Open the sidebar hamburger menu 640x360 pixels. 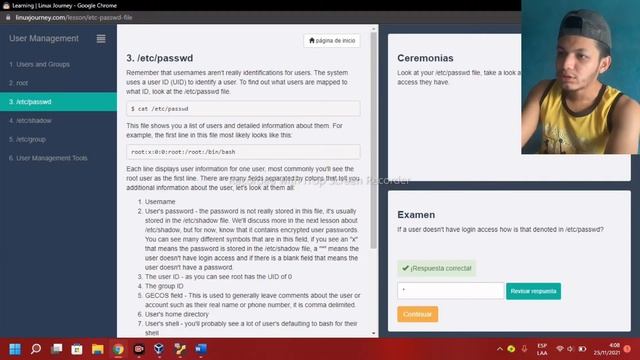pos(101,38)
